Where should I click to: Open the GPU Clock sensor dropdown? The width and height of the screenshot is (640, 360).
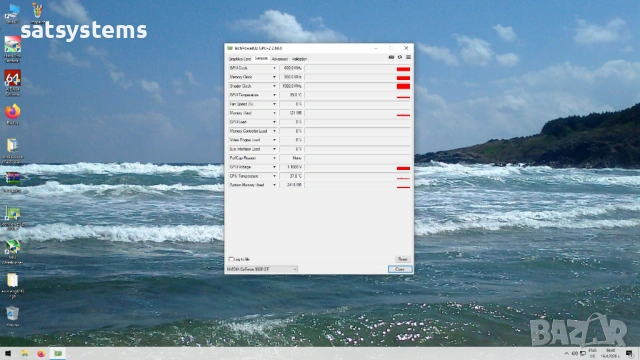click(274, 68)
